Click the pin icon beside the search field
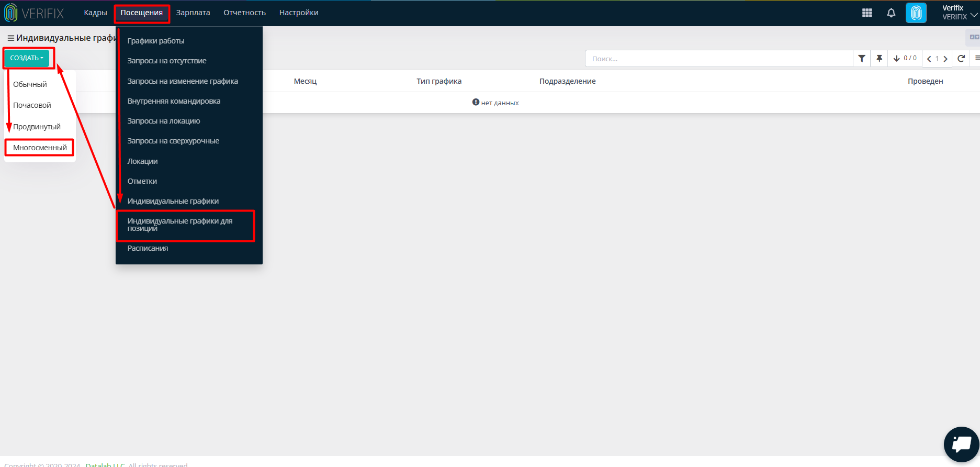Screen dimensions: 980x467 [880, 59]
